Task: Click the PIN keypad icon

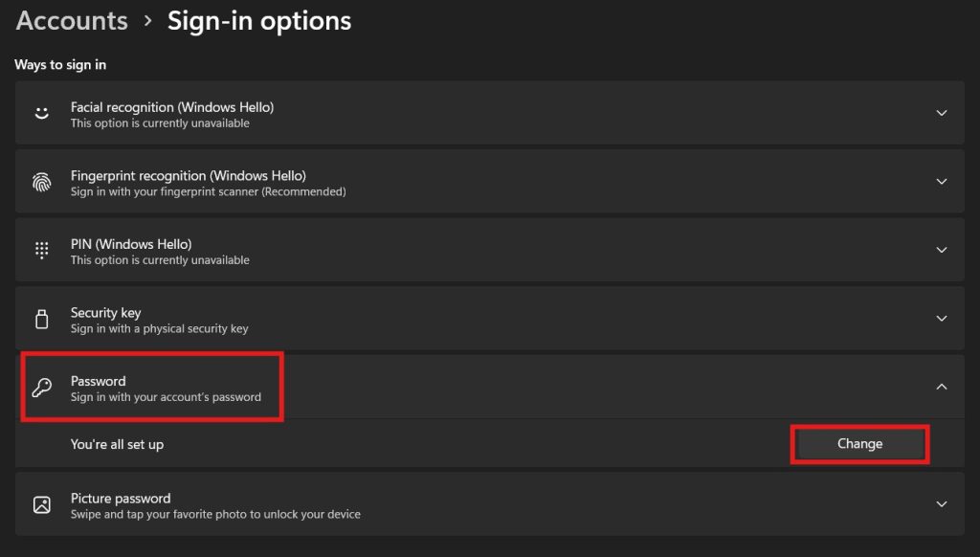Action: 42,250
